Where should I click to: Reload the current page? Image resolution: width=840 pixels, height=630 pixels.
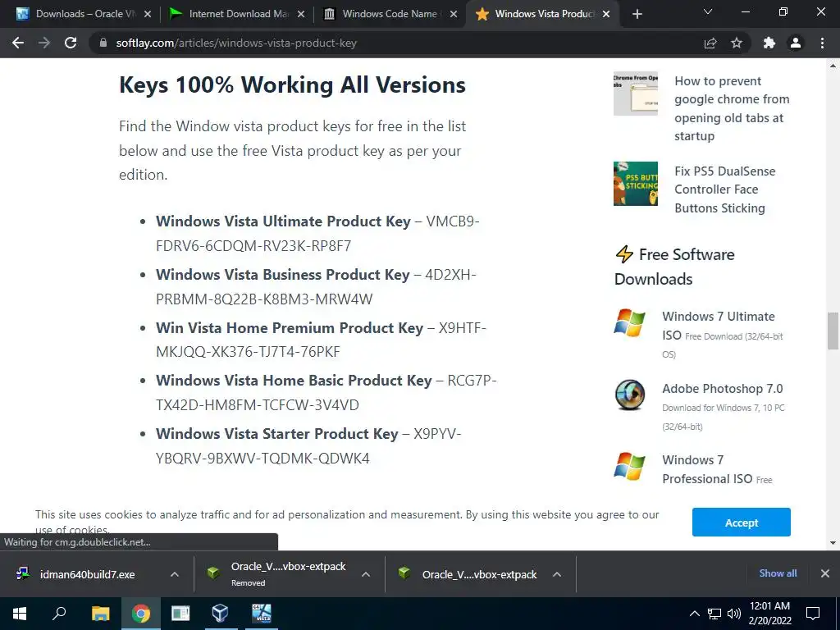(71, 43)
